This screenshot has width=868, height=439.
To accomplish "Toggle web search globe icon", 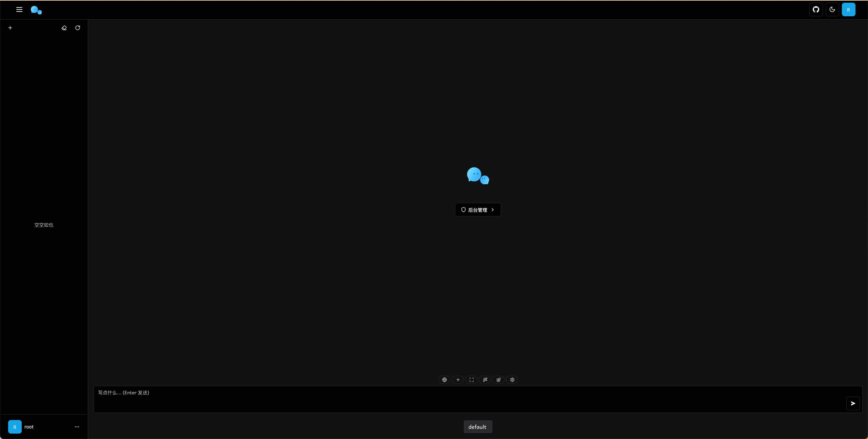I will pyautogui.click(x=444, y=380).
